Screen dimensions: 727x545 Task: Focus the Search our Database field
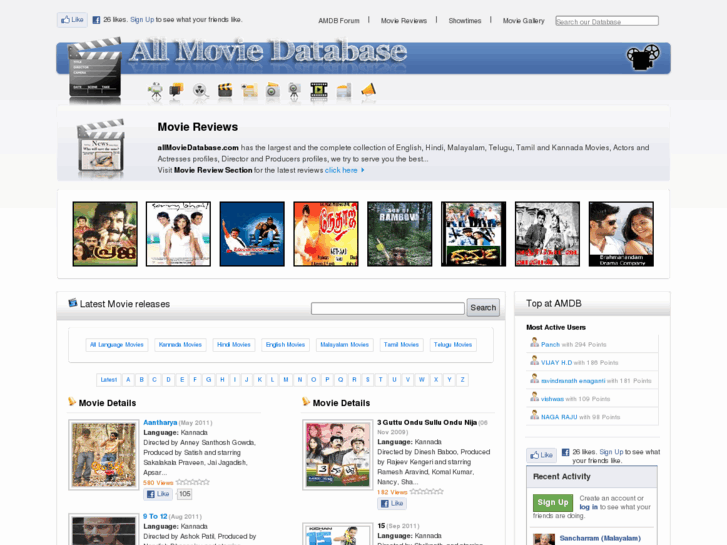607,21
